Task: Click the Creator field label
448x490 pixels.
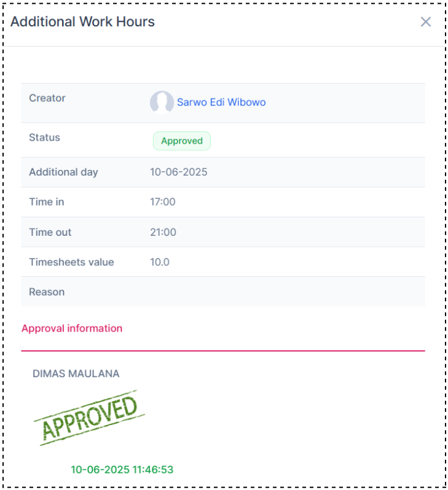Action: tap(47, 98)
